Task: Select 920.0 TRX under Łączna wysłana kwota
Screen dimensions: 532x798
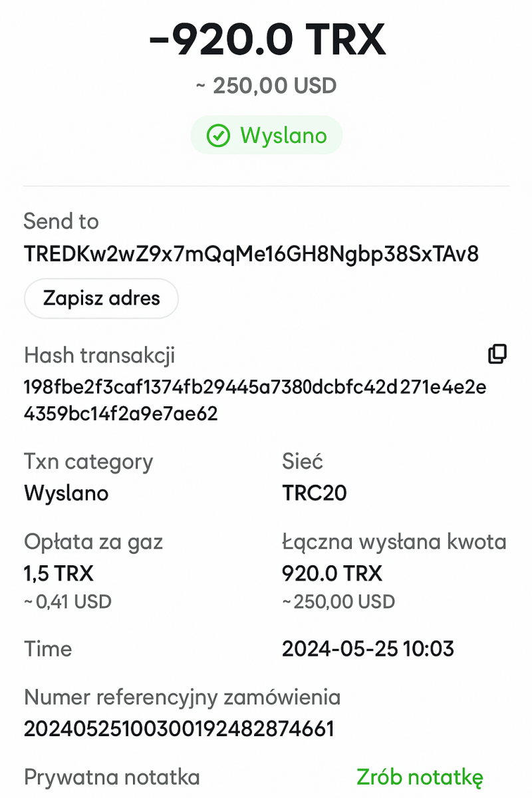Action: tap(332, 573)
